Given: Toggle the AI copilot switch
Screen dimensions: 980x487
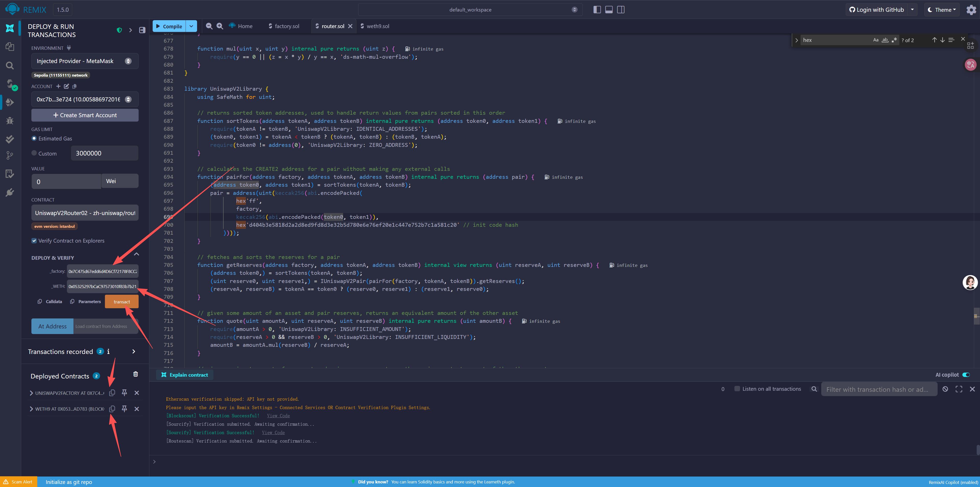Looking at the screenshot, I should (966, 375).
